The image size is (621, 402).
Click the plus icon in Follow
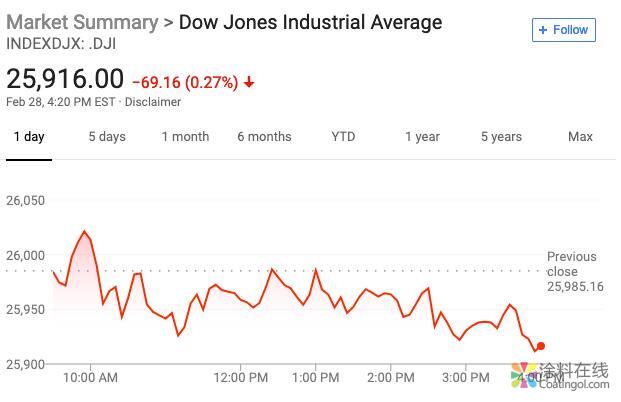(543, 30)
